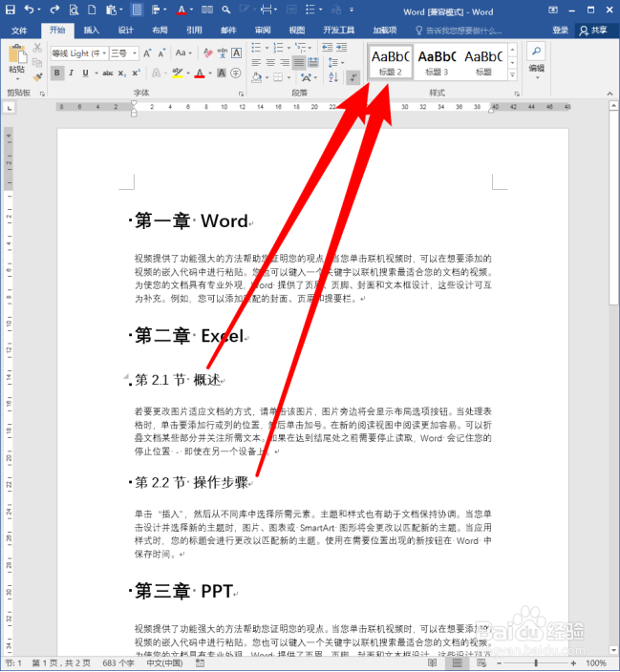The image size is (620, 672).
Task: Click the 登录 (Sign in) button
Action: click(561, 30)
